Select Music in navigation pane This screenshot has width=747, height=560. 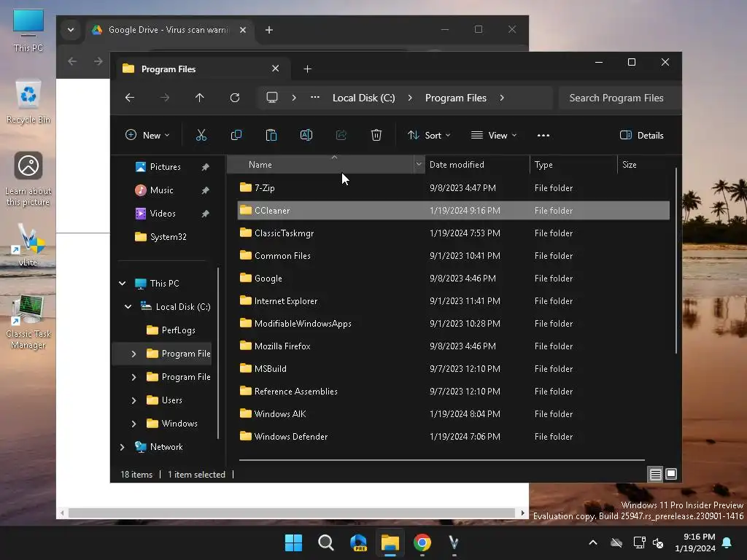(x=161, y=190)
